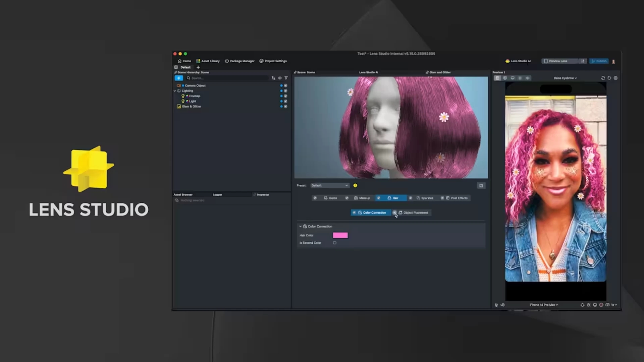The image size is (644, 362).
Task: Open the scene hierarchy filter icon
Action: tap(286, 78)
